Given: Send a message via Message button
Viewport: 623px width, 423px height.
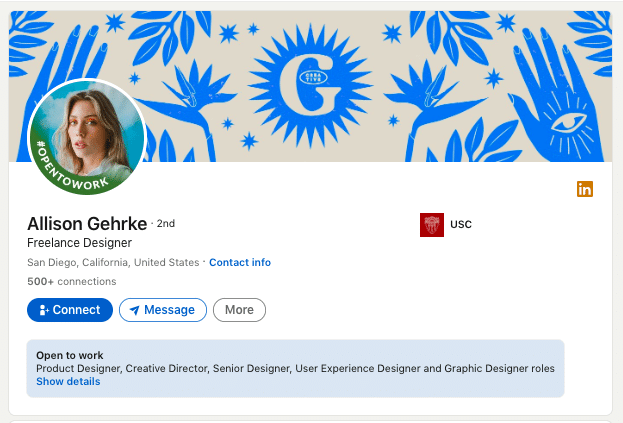Looking at the screenshot, I should (x=163, y=310).
